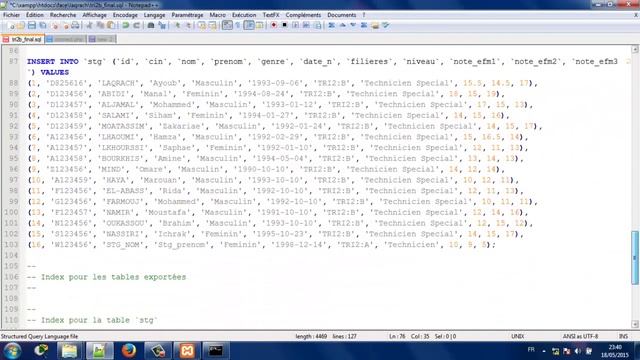Click the Copy toolbar icon
The image size is (640, 360).
coord(100,26)
